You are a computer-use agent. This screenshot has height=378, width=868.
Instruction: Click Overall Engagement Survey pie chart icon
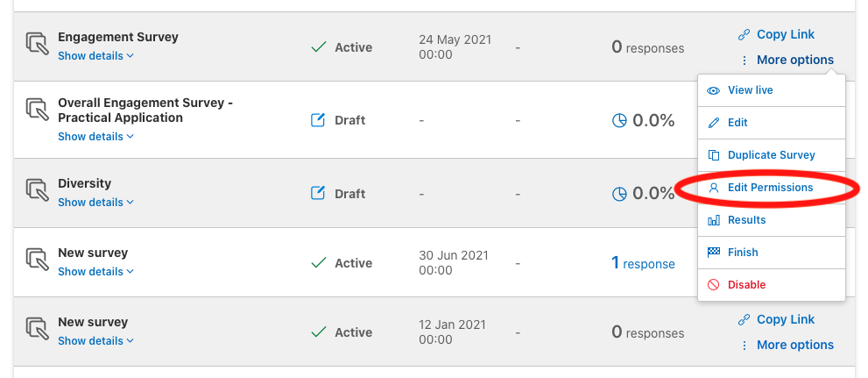[619, 120]
